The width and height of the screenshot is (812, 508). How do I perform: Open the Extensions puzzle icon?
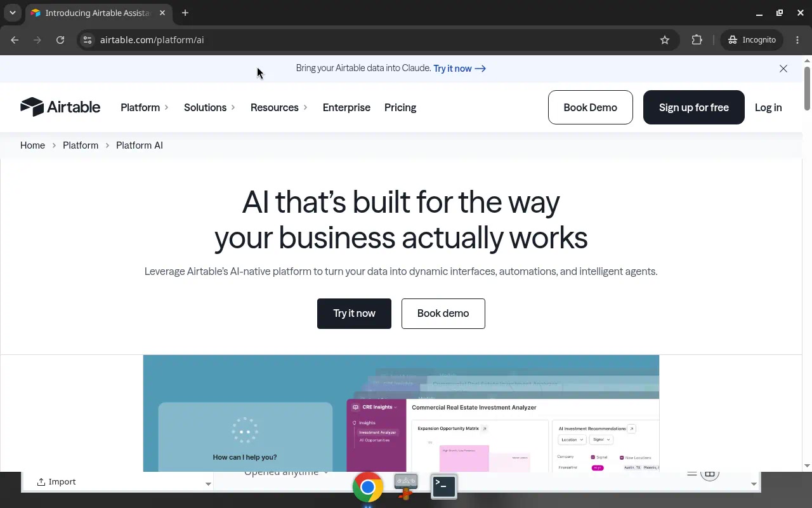[x=697, y=40]
